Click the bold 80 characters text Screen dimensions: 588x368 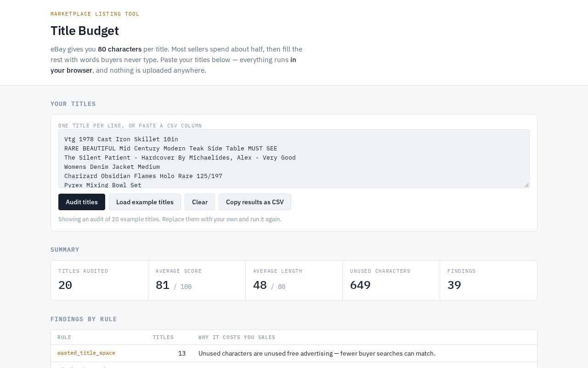(119, 49)
